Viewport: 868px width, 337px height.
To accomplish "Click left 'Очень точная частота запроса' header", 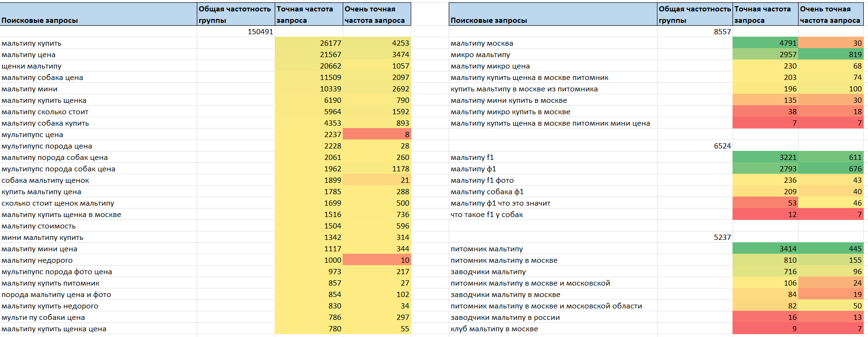I will 377,14.
